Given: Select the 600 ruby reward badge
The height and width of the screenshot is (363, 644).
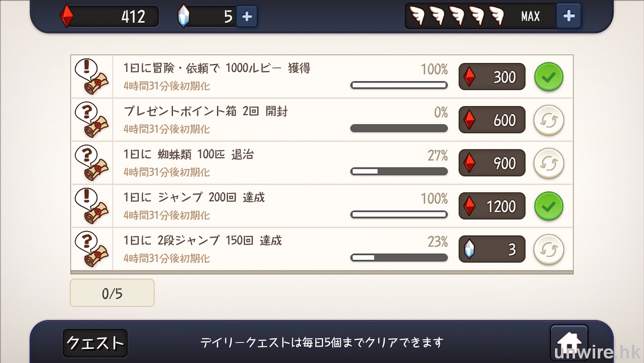Looking at the screenshot, I should (492, 120).
